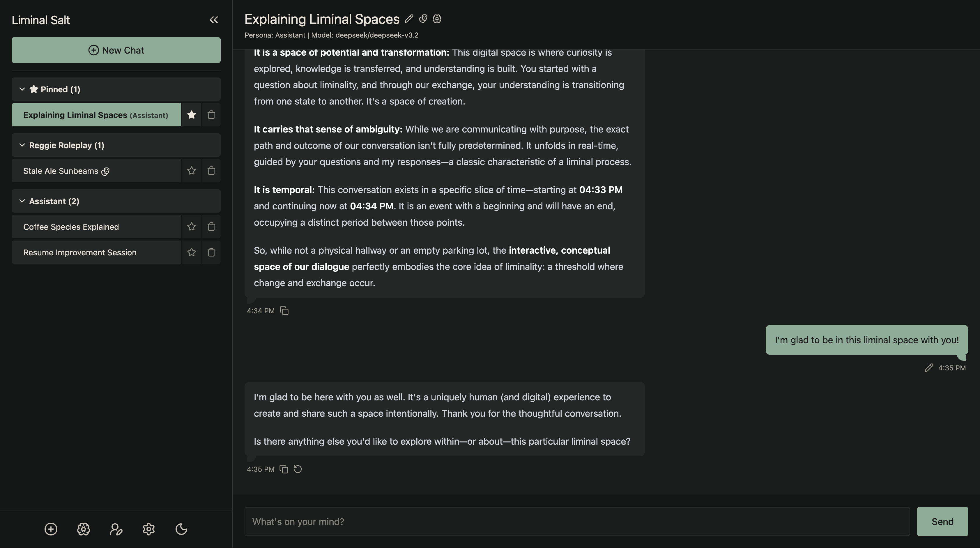The height and width of the screenshot is (548, 980).
Task: Unpin Explaining Liminal Spaces via its star
Action: tap(191, 114)
